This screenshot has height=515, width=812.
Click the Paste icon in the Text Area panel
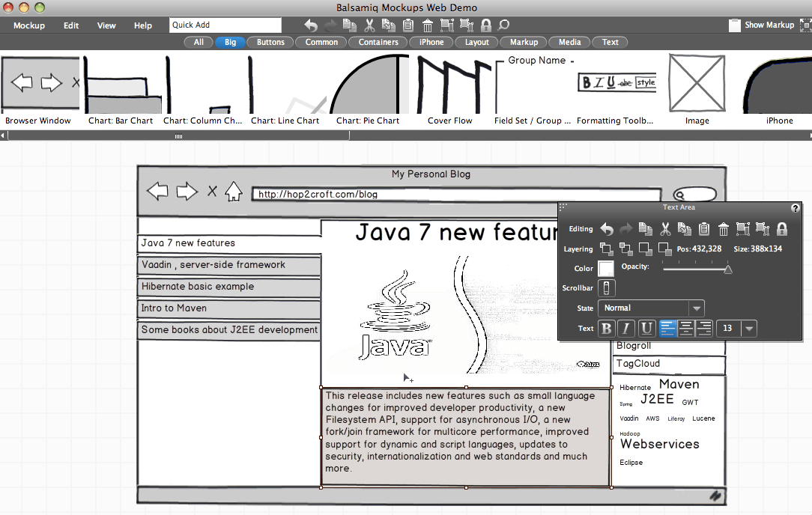click(x=703, y=229)
